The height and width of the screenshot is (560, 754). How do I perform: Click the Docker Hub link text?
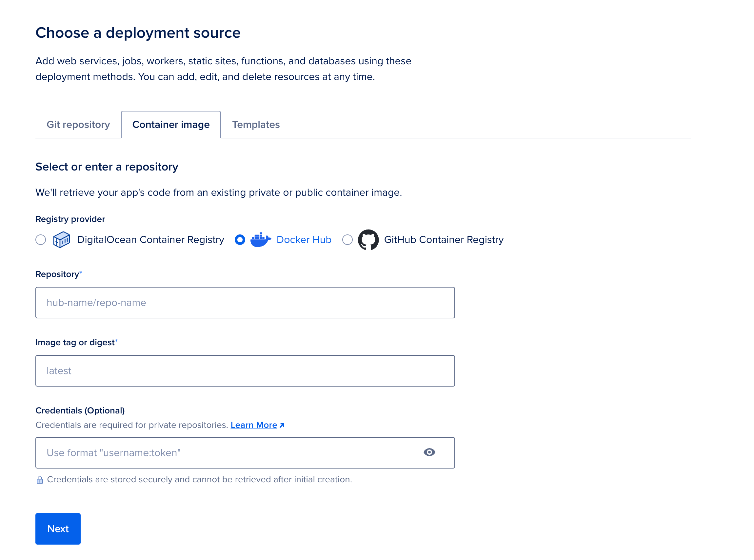[x=304, y=240]
